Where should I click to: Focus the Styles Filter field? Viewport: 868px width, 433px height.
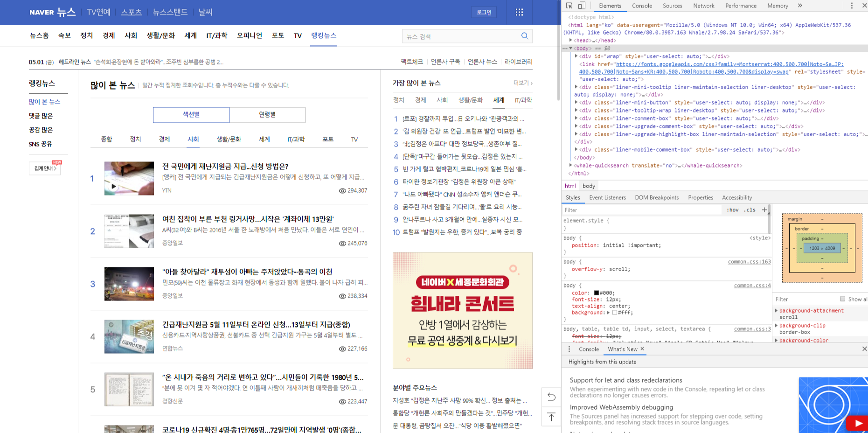642,210
